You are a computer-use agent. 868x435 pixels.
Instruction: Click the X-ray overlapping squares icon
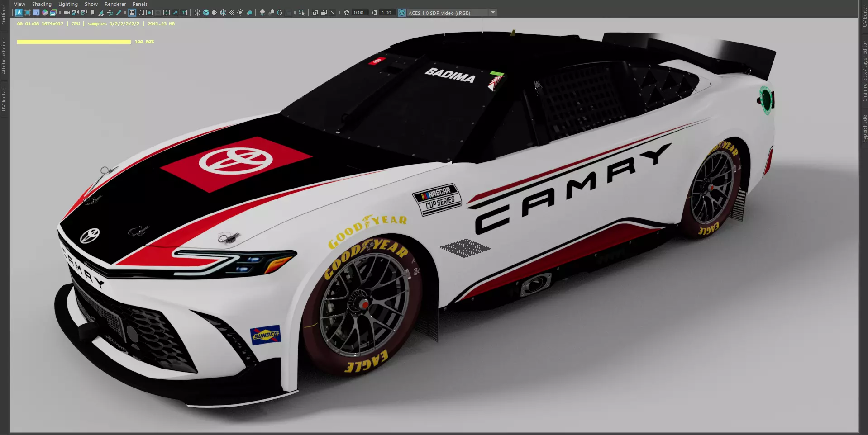tap(315, 13)
